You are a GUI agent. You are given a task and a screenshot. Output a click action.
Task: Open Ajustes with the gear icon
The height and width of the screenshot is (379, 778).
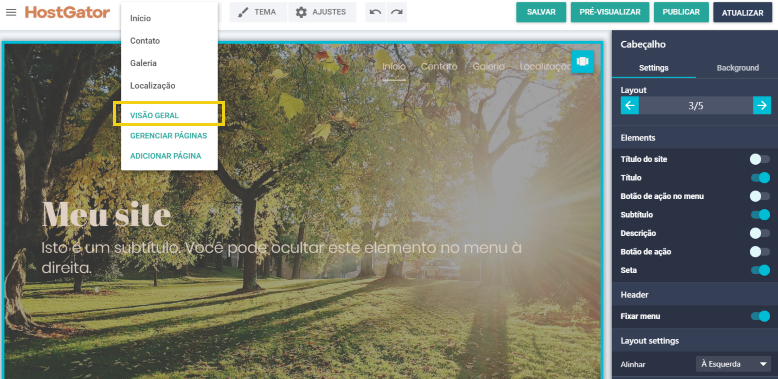click(x=322, y=12)
